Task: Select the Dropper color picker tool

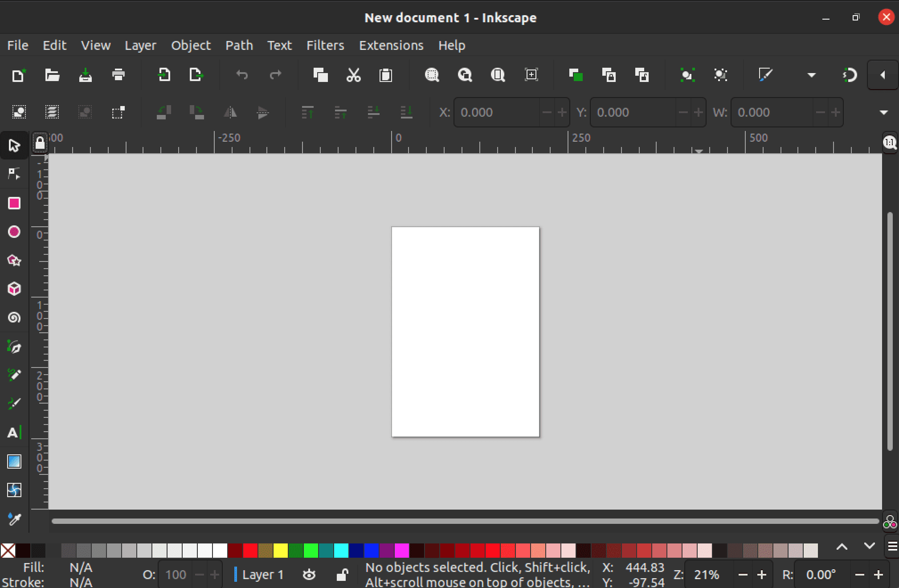Action: (14, 519)
